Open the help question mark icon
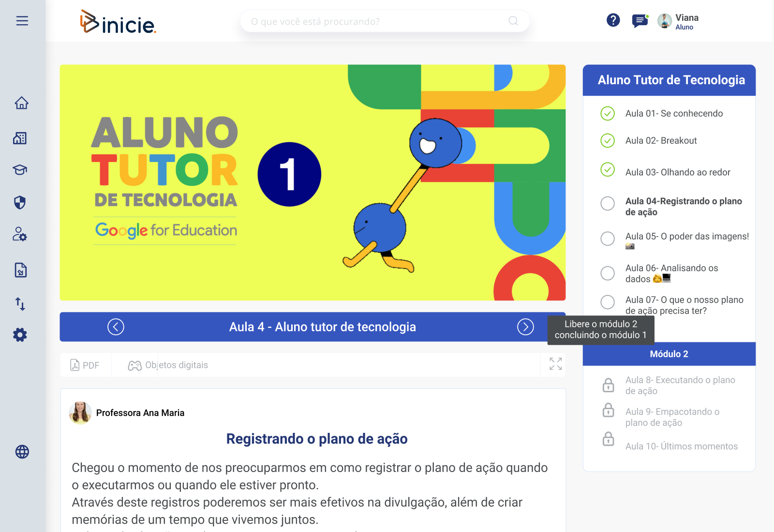This screenshot has width=774, height=532. (x=613, y=20)
